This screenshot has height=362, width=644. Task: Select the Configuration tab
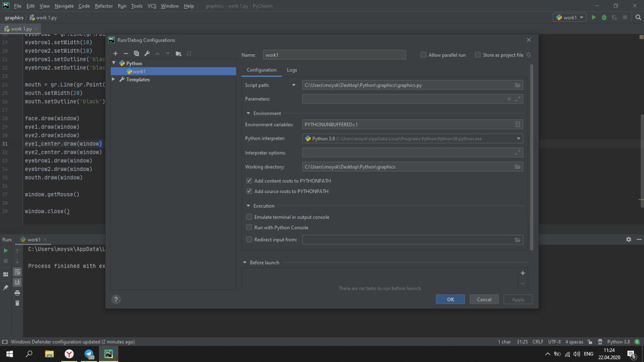262,70
